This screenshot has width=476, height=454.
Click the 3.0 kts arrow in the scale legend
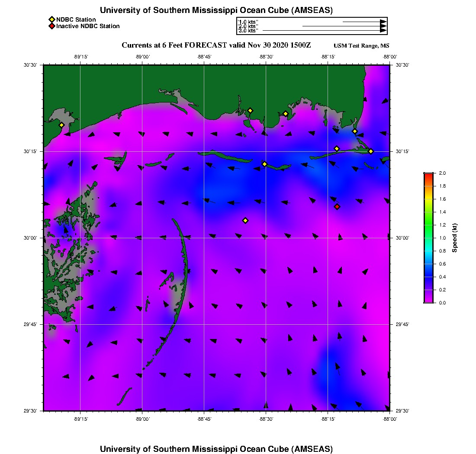click(325, 31)
